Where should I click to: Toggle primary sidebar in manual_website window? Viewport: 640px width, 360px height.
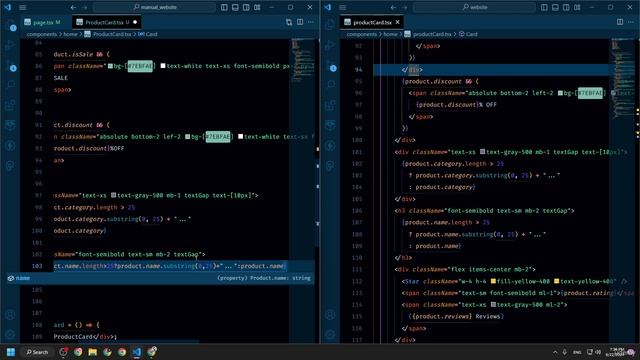[224, 7]
